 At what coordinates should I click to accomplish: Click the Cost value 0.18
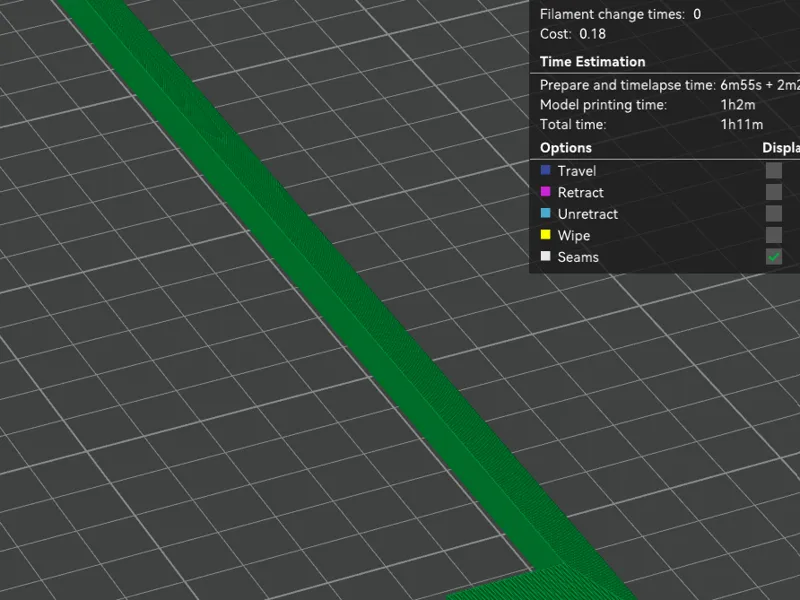tap(592, 34)
